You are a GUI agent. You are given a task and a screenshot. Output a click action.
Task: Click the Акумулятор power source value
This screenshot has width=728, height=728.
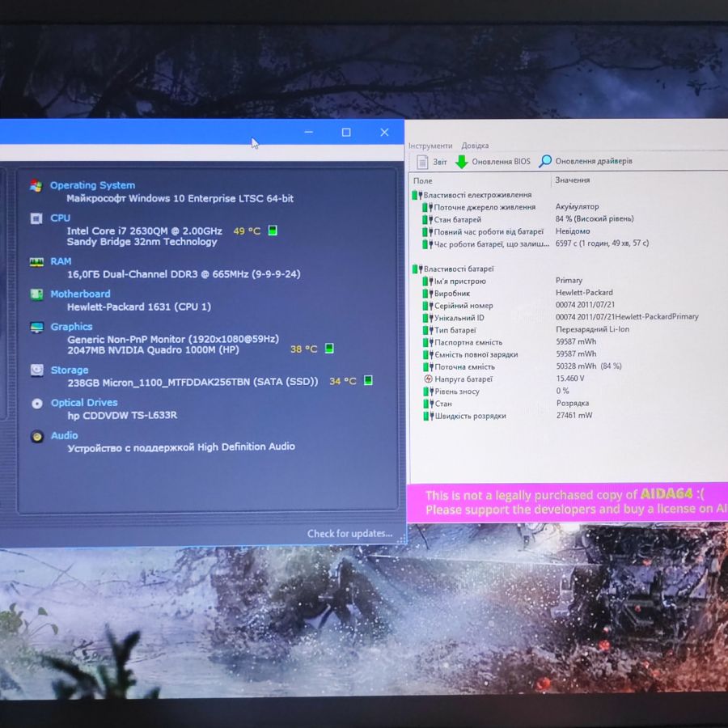pyautogui.click(x=577, y=206)
